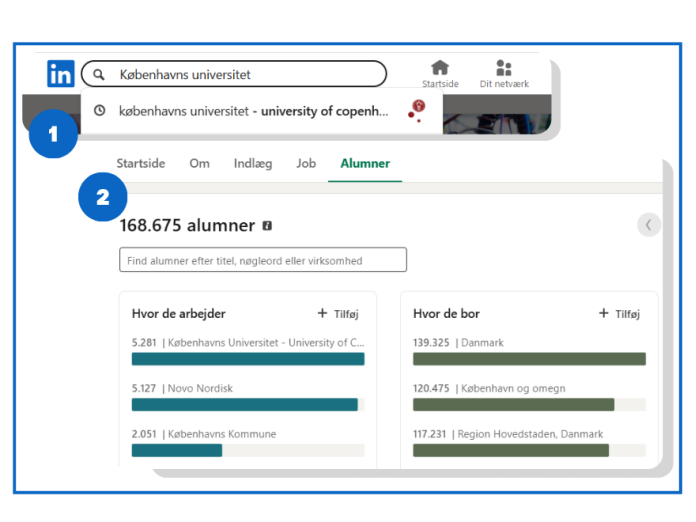
Task: Click the search magnifier icon
Action: coord(99,75)
